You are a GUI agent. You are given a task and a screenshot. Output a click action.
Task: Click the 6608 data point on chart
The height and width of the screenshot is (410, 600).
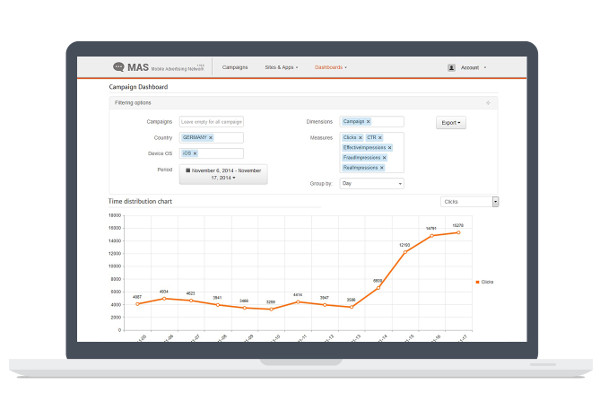pyautogui.click(x=378, y=288)
